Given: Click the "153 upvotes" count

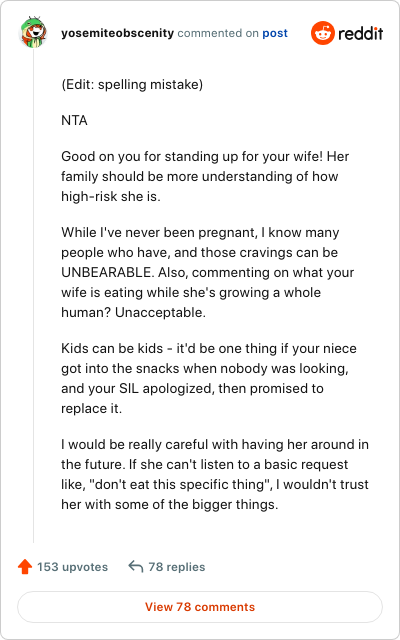Looking at the screenshot, I should (x=73, y=567).
